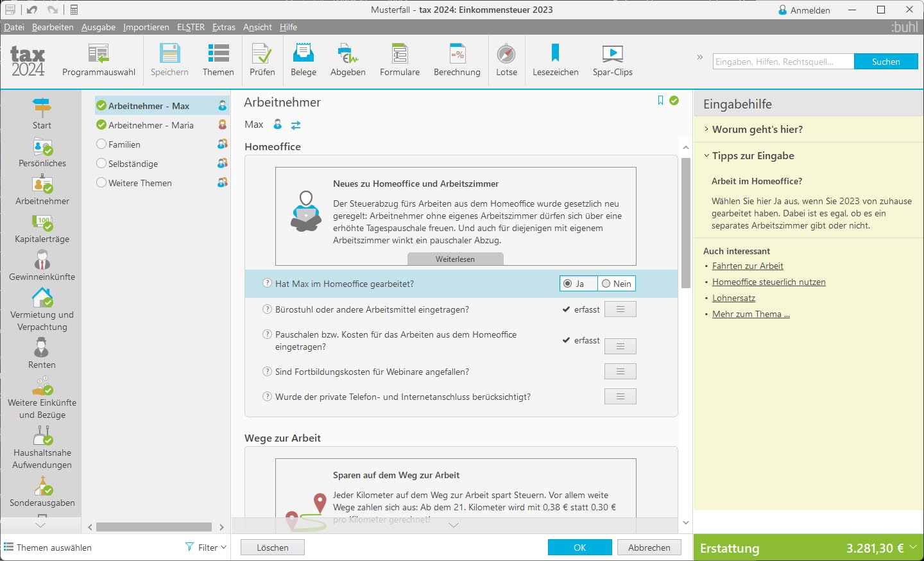Open the Persönliches section
This screenshot has width=924, height=561.
click(42, 153)
